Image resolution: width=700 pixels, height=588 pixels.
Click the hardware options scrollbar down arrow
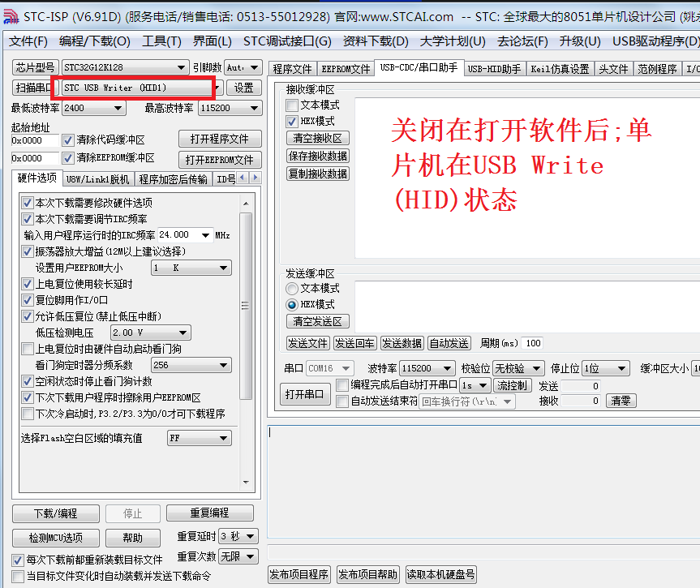pos(246,483)
